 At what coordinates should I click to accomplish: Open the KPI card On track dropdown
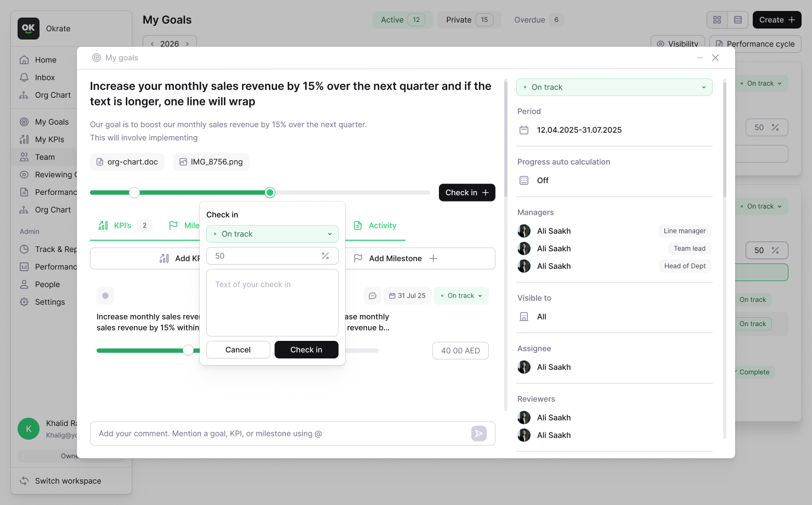461,296
